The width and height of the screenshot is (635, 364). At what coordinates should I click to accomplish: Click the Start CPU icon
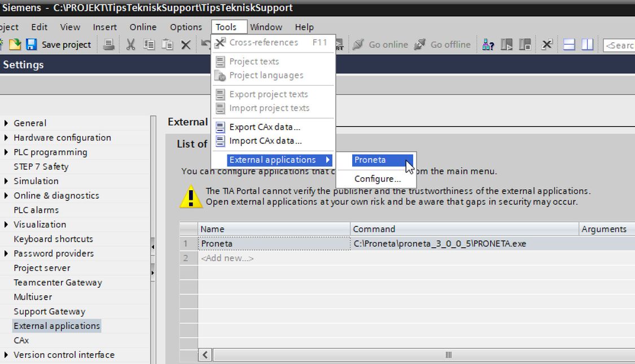click(507, 44)
